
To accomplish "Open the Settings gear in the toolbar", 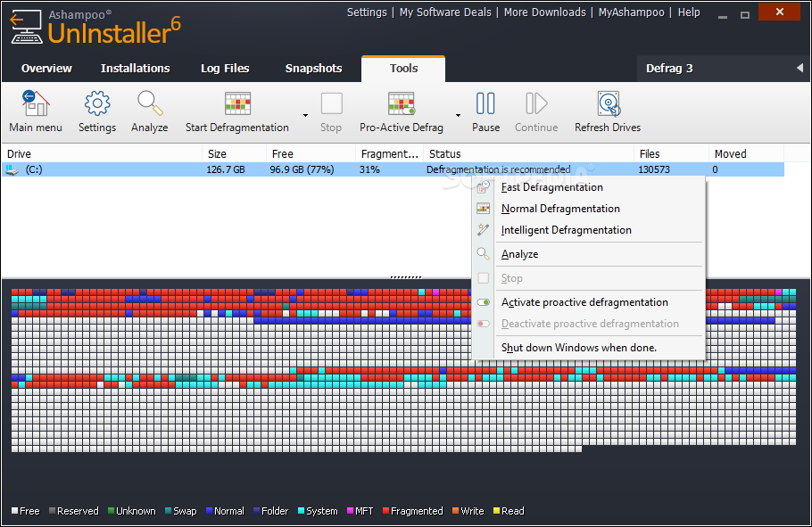I will (97, 103).
